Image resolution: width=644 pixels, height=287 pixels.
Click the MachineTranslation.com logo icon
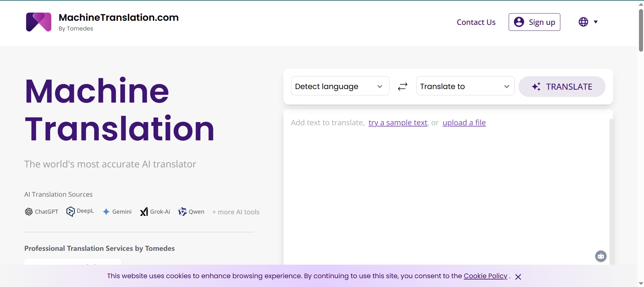tap(38, 22)
